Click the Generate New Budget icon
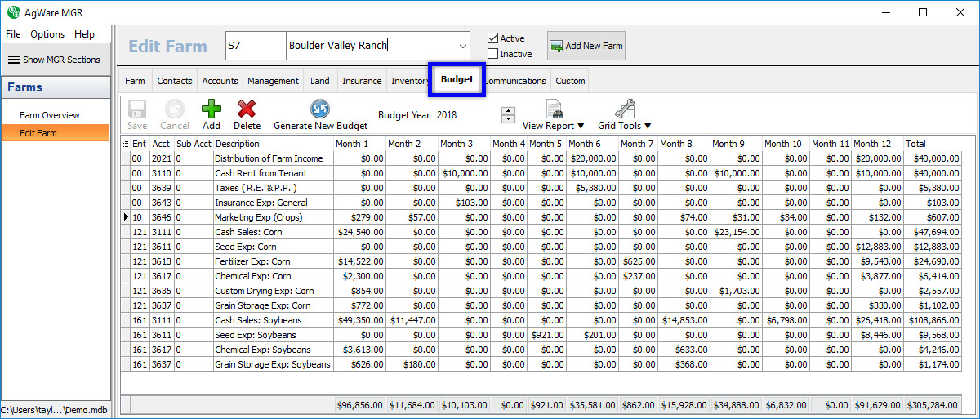Viewport: 980px width, 419px height. (x=320, y=109)
